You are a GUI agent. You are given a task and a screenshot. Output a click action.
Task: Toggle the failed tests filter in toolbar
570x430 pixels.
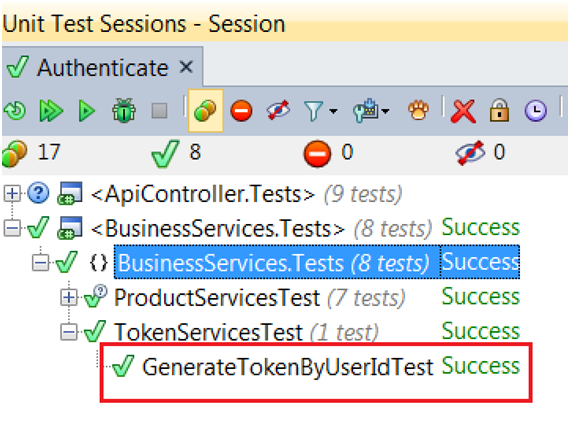pos(241,111)
